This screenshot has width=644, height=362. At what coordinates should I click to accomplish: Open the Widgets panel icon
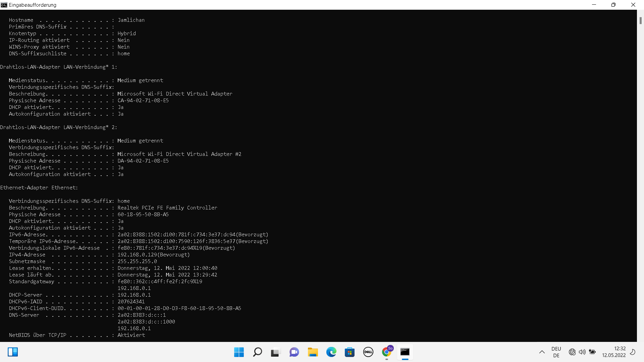point(13,352)
